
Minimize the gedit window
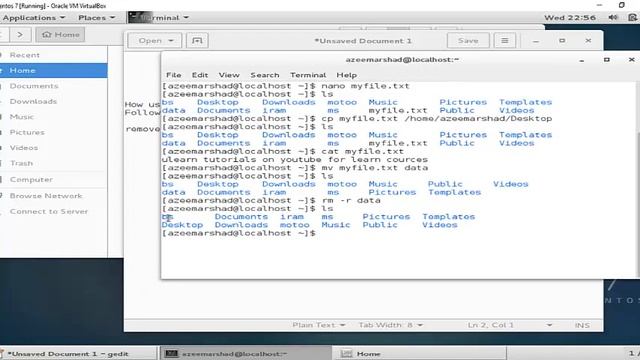tap(536, 41)
